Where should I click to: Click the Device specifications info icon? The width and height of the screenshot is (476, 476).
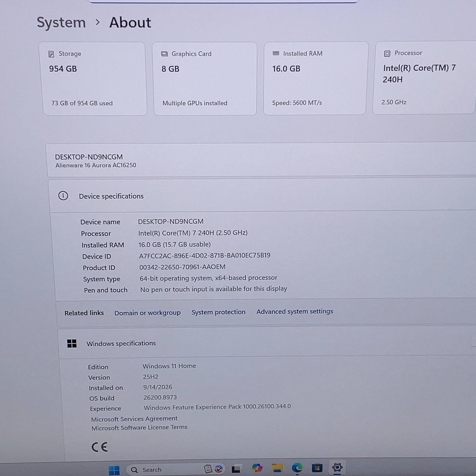click(63, 196)
